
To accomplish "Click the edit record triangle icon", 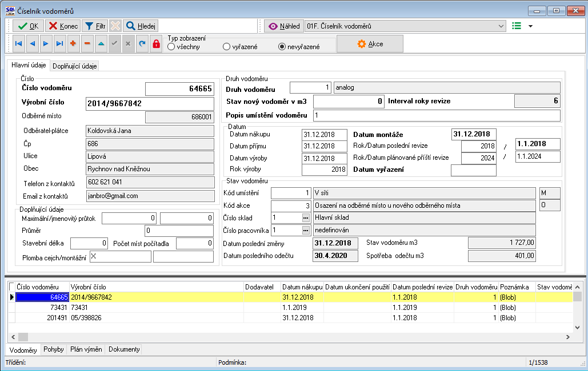I will coord(101,44).
